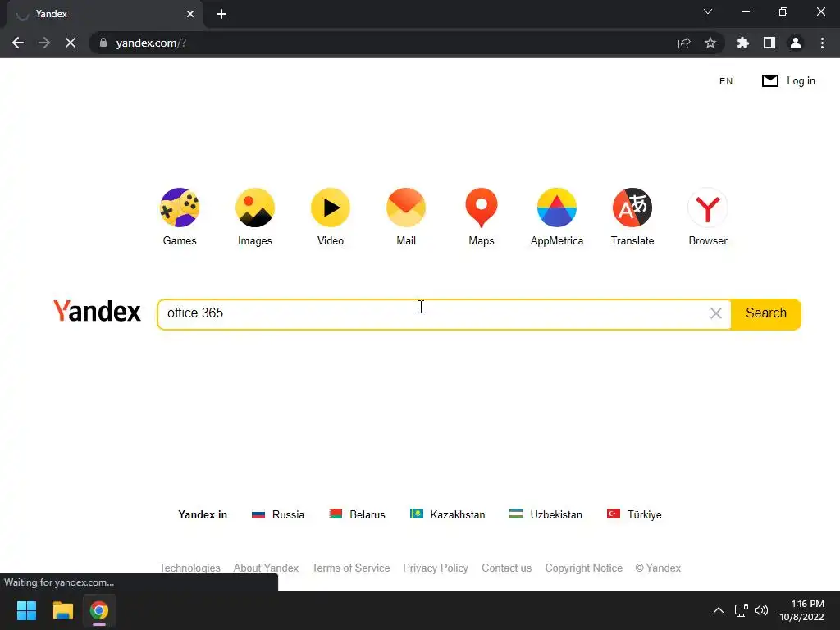Screen dimensions: 840x630
Task: Show hidden system tray icons
Action: 719,610
